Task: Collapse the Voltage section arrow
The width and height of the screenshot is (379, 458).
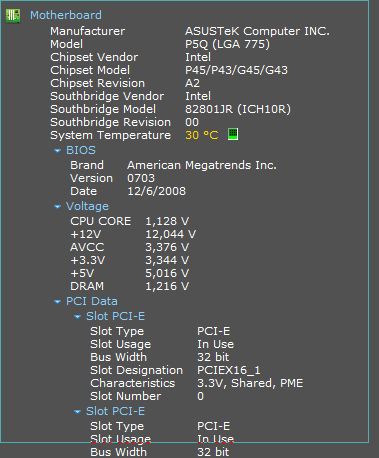Action: click(x=57, y=207)
